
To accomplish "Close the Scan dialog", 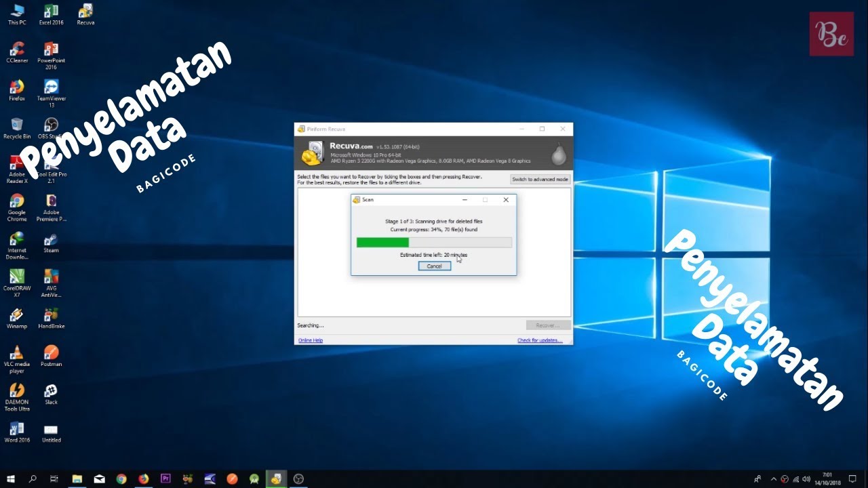I will 506,200.
